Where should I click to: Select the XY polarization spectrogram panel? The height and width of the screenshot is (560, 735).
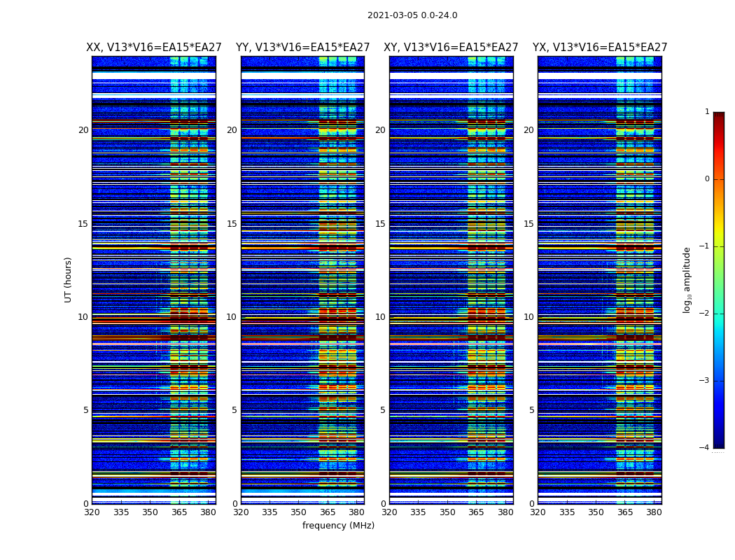451,280
